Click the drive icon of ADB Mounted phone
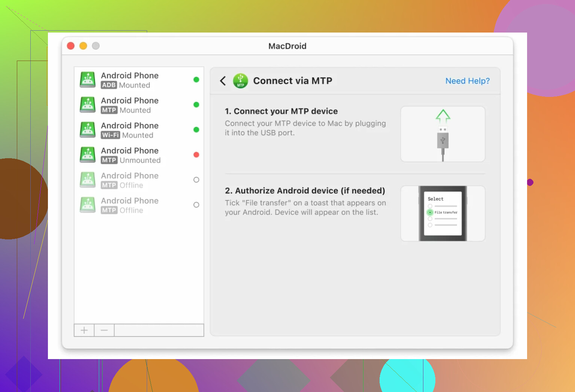The width and height of the screenshot is (575, 392). point(88,80)
